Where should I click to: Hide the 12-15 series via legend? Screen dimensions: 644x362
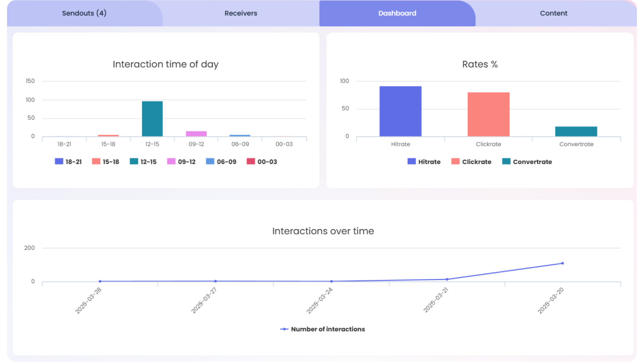point(143,162)
